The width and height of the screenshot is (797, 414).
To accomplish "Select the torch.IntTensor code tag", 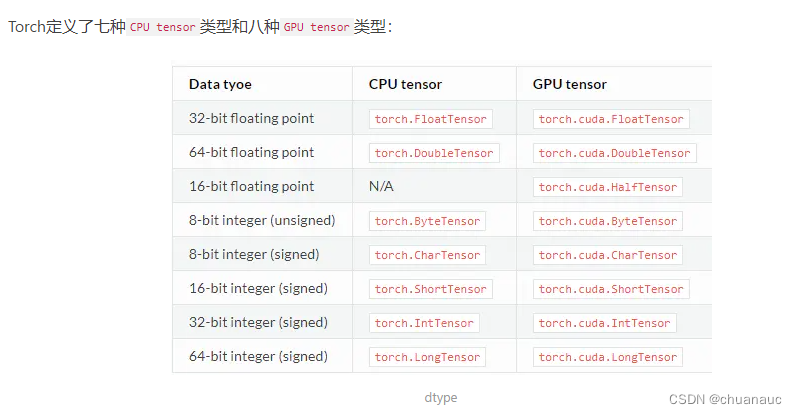I will (x=423, y=323).
